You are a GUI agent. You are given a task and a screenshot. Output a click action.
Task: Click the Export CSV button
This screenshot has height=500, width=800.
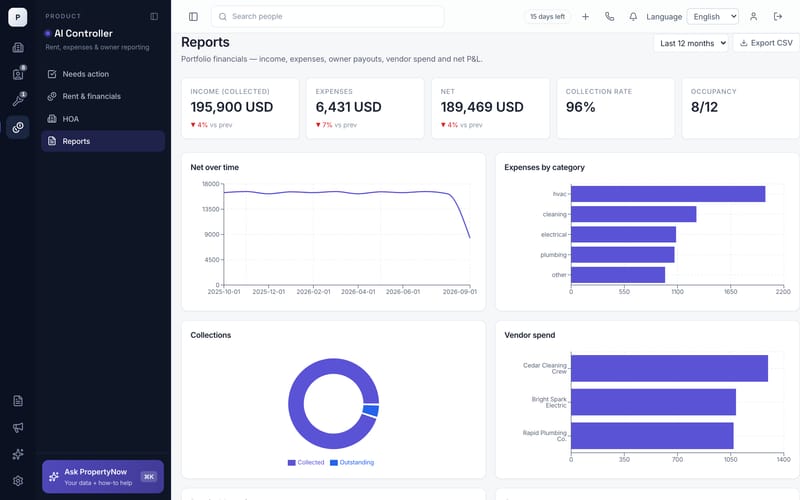[766, 43]
